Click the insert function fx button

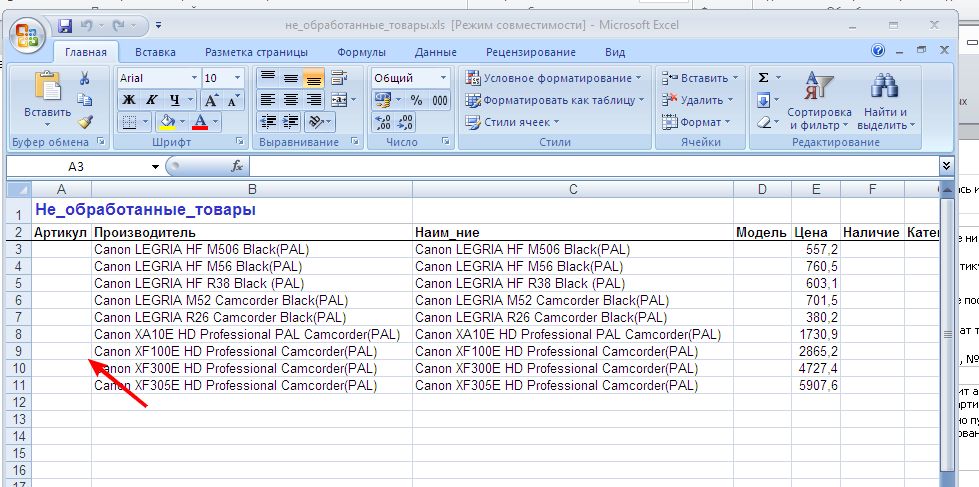coord(237,166)
